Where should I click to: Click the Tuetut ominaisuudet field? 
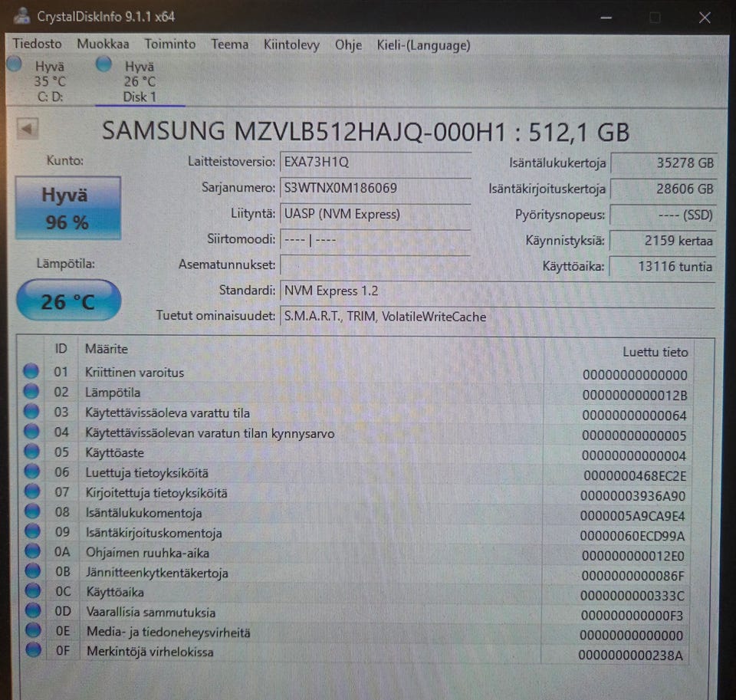(498, 317)
